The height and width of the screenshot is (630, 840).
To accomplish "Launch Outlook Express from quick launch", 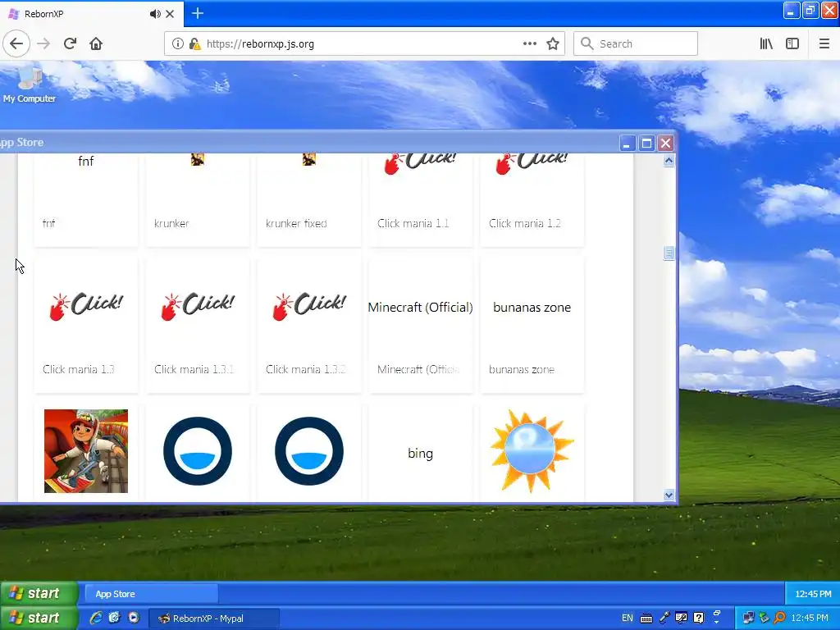I will [x=114, y=618].
